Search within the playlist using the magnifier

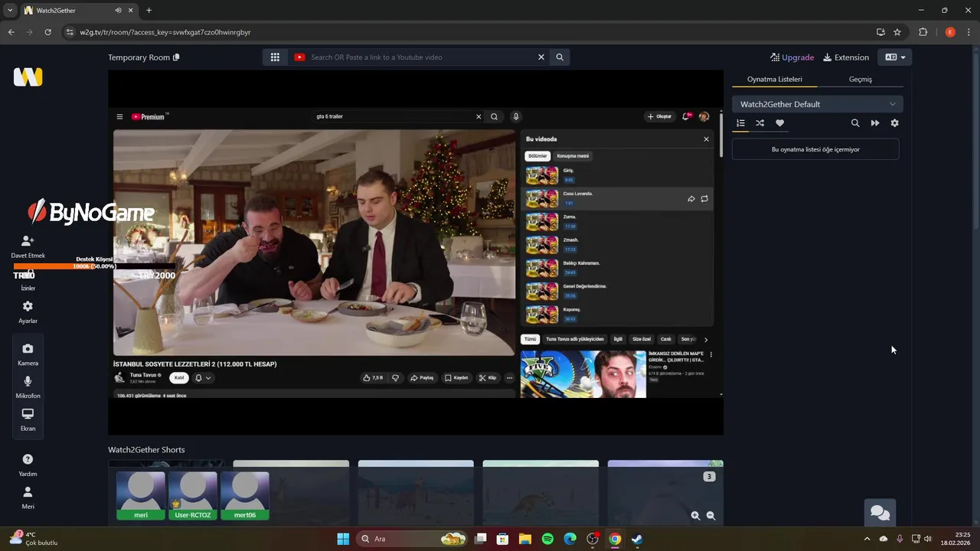(855, 123)
